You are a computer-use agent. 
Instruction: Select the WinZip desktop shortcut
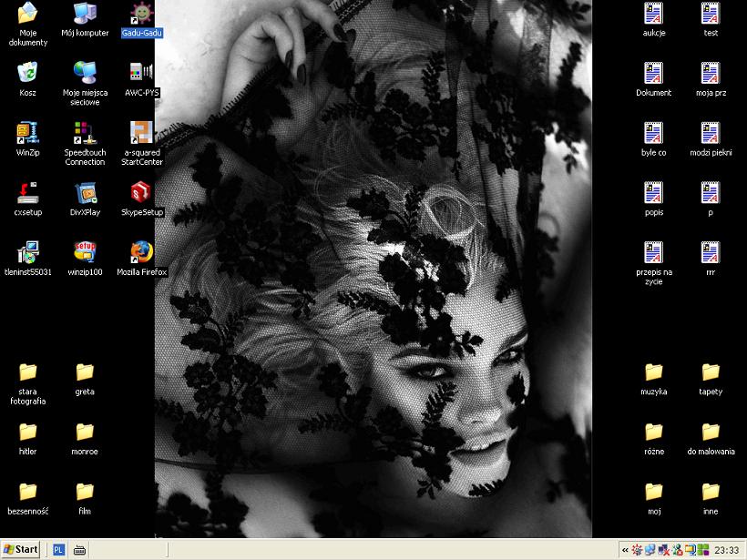tap(27, 133)
